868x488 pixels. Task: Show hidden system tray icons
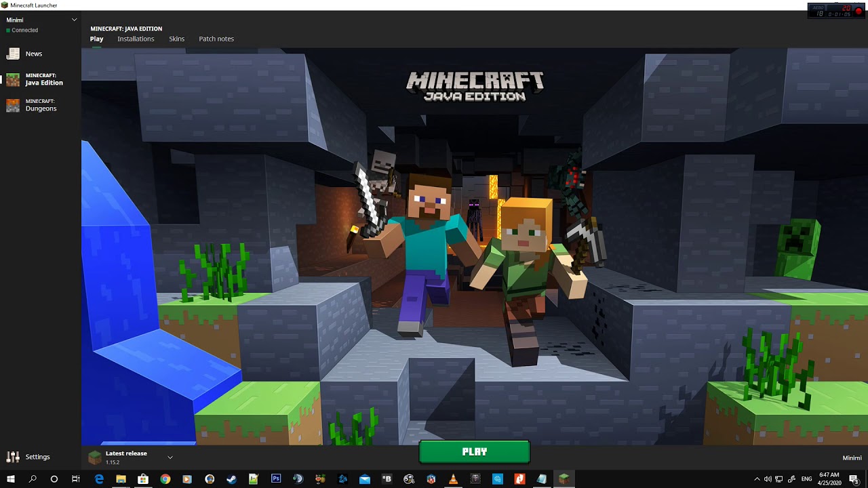tap(757, 479)
